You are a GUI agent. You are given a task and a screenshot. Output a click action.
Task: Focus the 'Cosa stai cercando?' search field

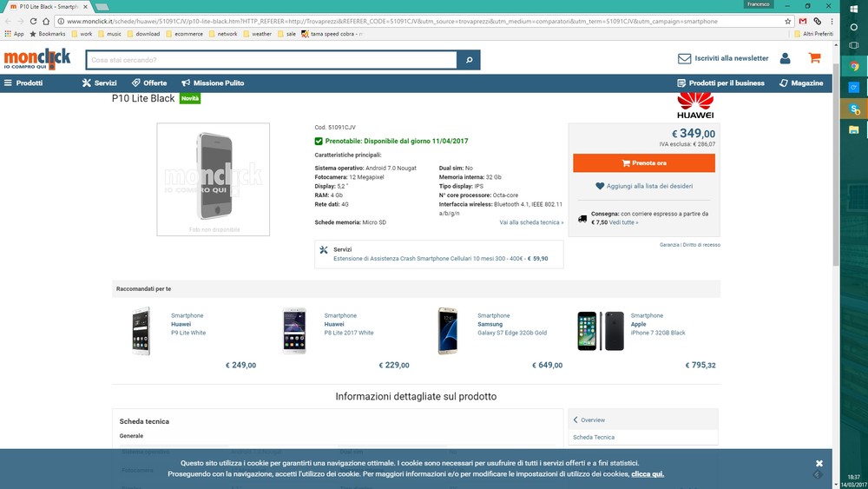tap(271, 60)
